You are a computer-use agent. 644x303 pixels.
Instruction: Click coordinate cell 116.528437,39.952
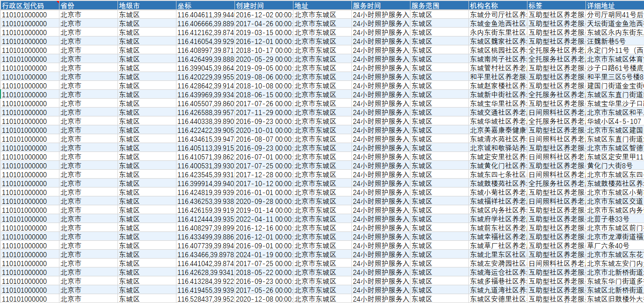tap(205, 299)
